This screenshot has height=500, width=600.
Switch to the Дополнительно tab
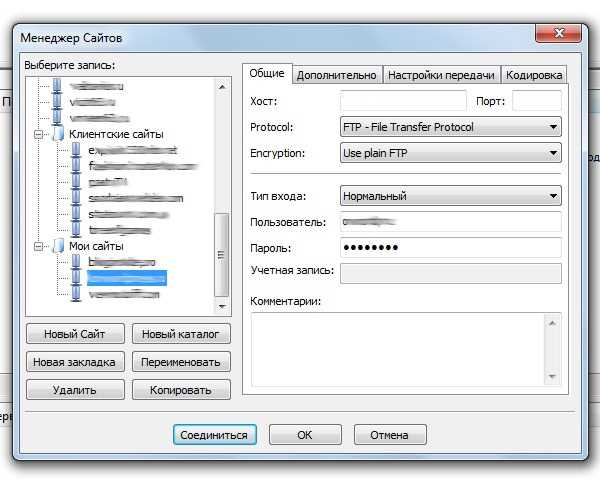coord(337,75)
